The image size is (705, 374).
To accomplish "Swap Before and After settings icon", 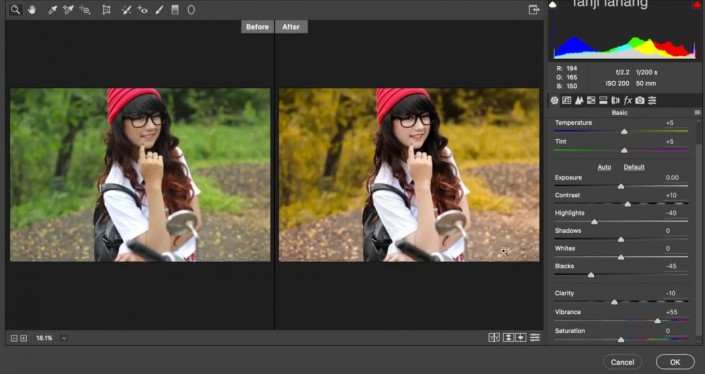I will point(508,338).
